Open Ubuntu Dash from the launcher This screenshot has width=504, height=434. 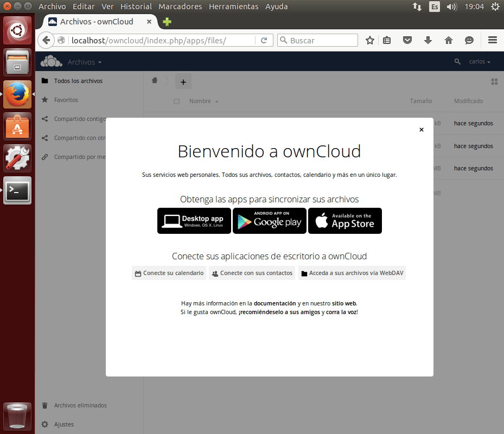17,30
